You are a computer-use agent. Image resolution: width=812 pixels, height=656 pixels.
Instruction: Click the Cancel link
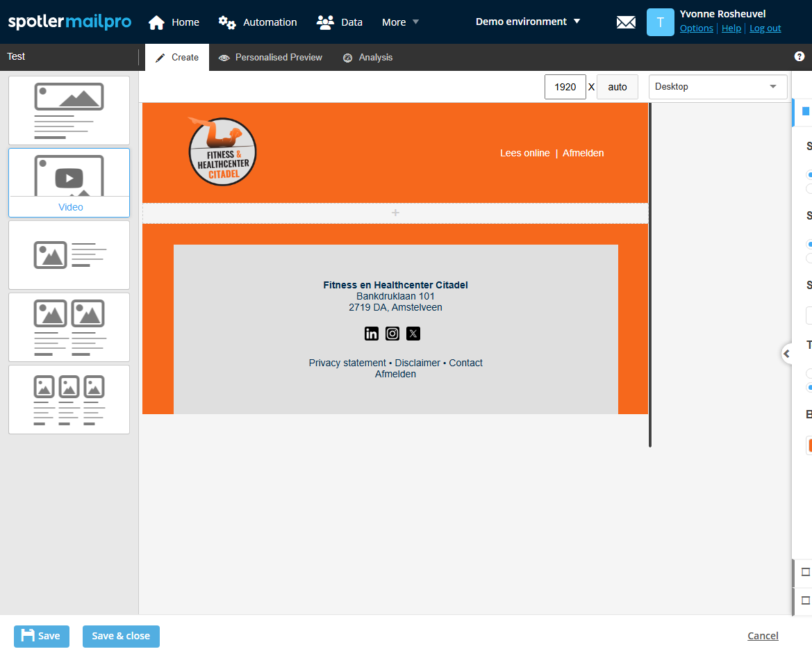pyautogui.click(x=763, y=636)
